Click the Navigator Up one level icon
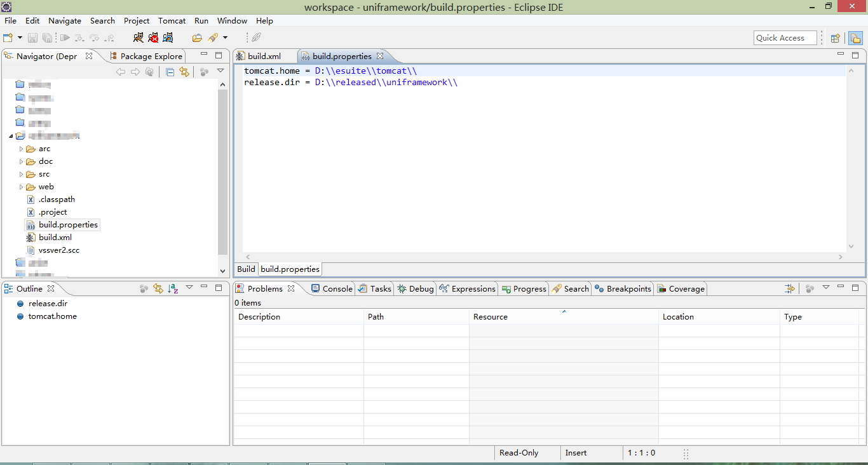The image size is (868, 465). click(x=149, y=72)
